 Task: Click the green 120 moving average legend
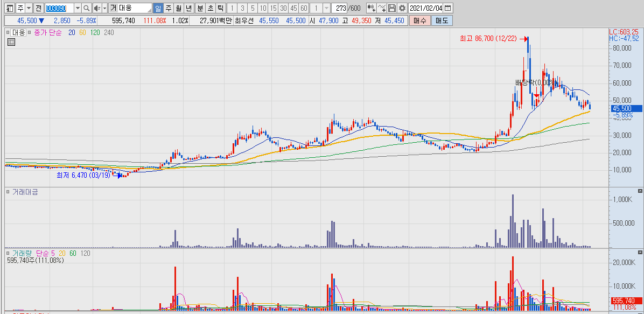pyautogui.click(x=95, y=32)
